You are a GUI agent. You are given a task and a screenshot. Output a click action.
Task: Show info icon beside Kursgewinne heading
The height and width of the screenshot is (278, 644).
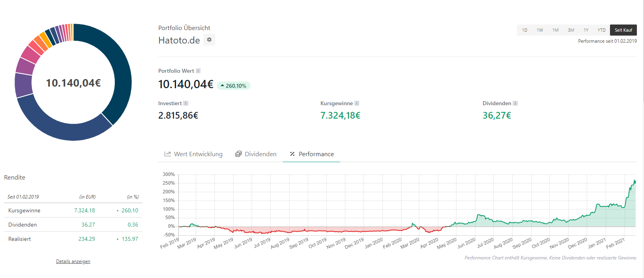357,103
